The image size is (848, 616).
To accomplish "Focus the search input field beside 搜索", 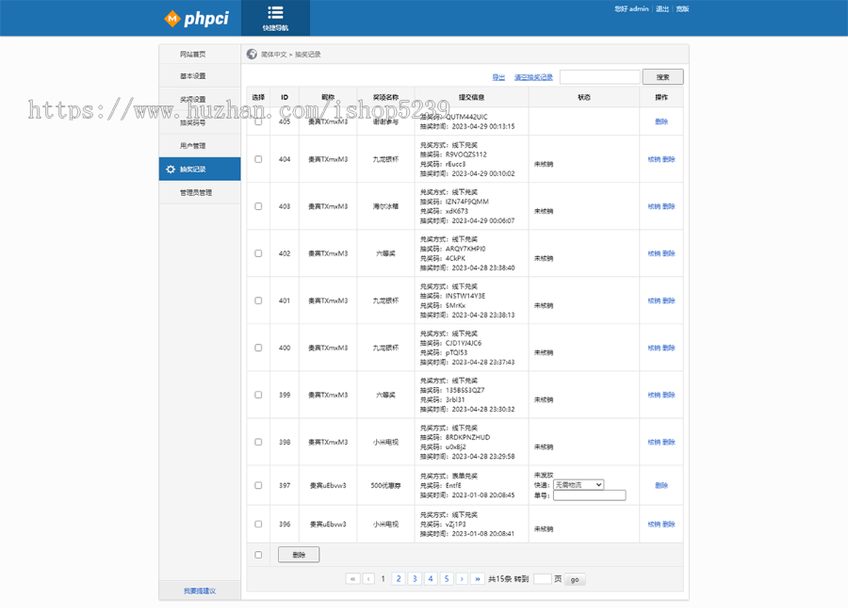I will point(600,77).
